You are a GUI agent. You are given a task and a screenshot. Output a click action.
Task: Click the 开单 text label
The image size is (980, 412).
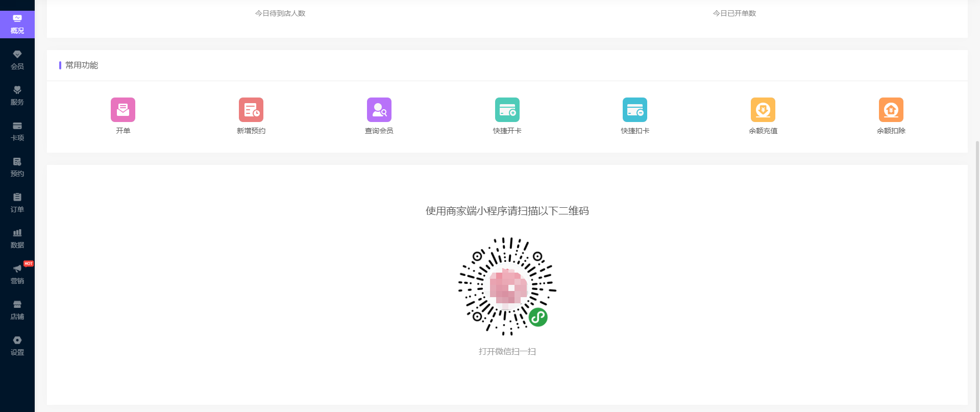[x=123, y=131]
